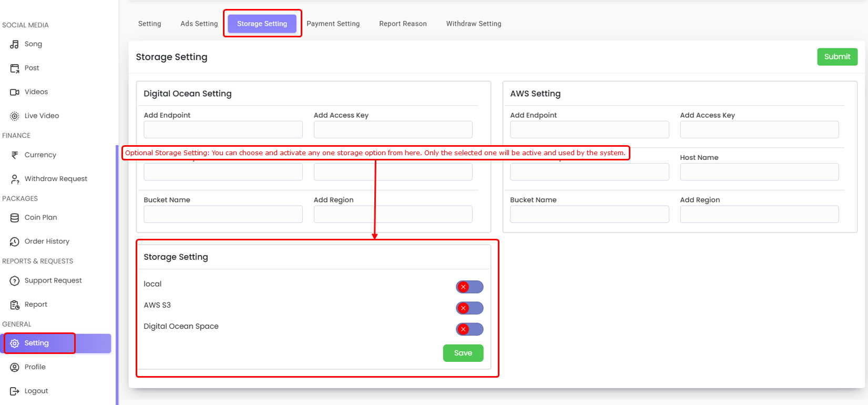Switch to the Payment Setting tab
Viewport: 868px width, 405px height.
tap(333, 24)
